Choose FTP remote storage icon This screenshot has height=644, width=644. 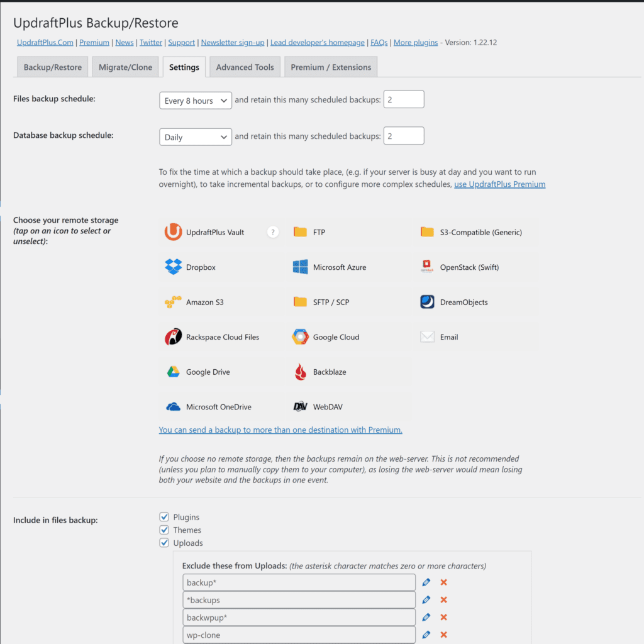point(300,232)
